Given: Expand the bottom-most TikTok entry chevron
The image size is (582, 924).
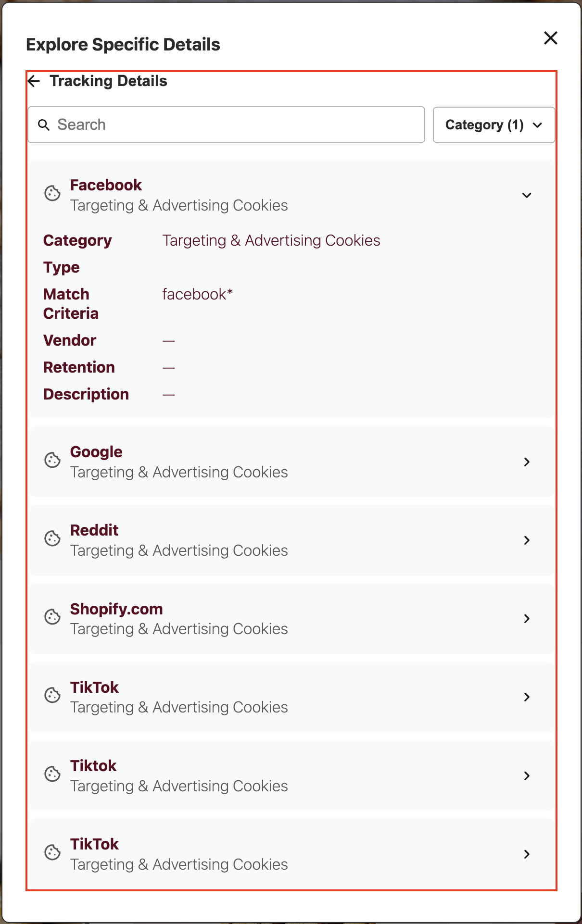Looking at the screenshot, I should [527, 854].
